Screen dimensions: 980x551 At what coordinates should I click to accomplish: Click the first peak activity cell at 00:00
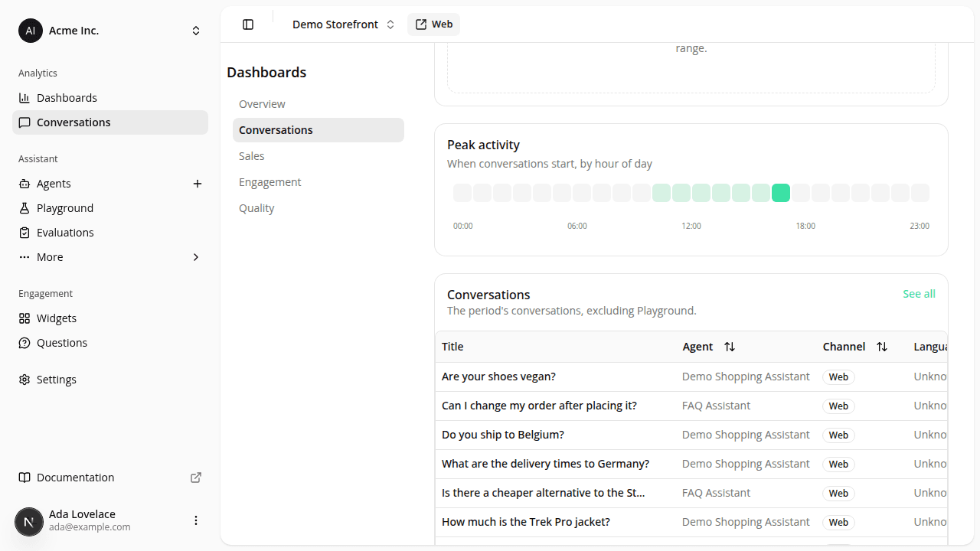pos(462,193)
